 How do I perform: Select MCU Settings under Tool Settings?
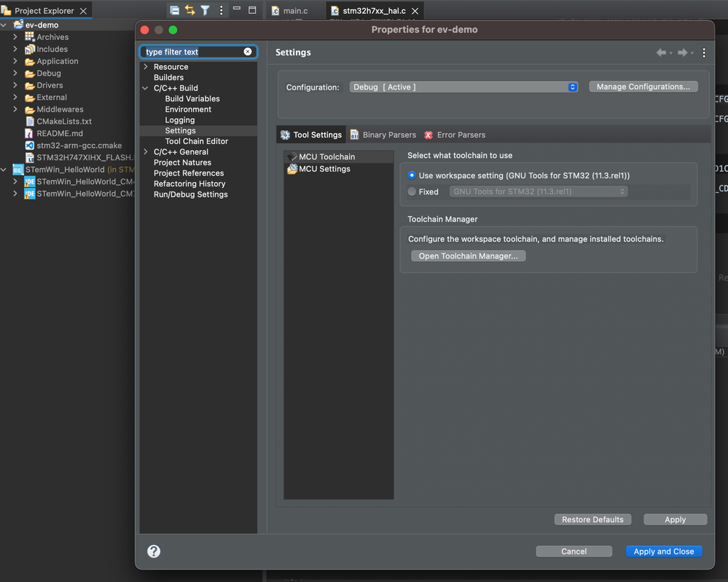tap(324, 168)
